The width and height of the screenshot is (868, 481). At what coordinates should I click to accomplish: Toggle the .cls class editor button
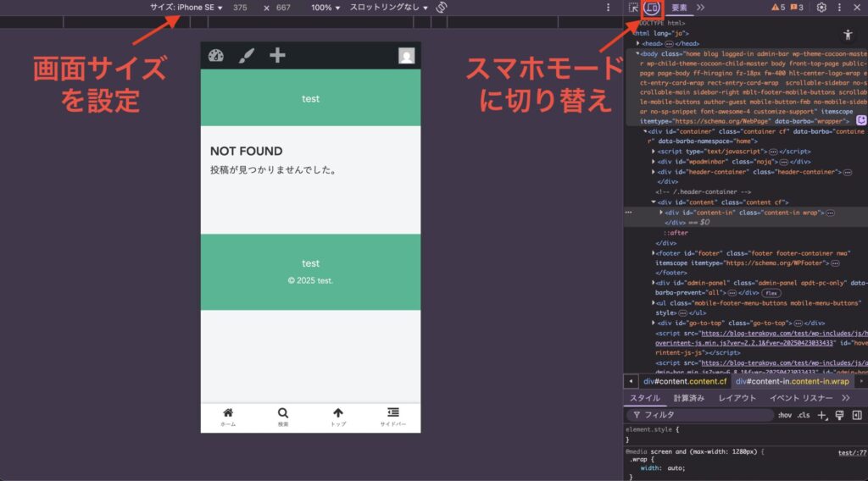(x=804, y=415)
